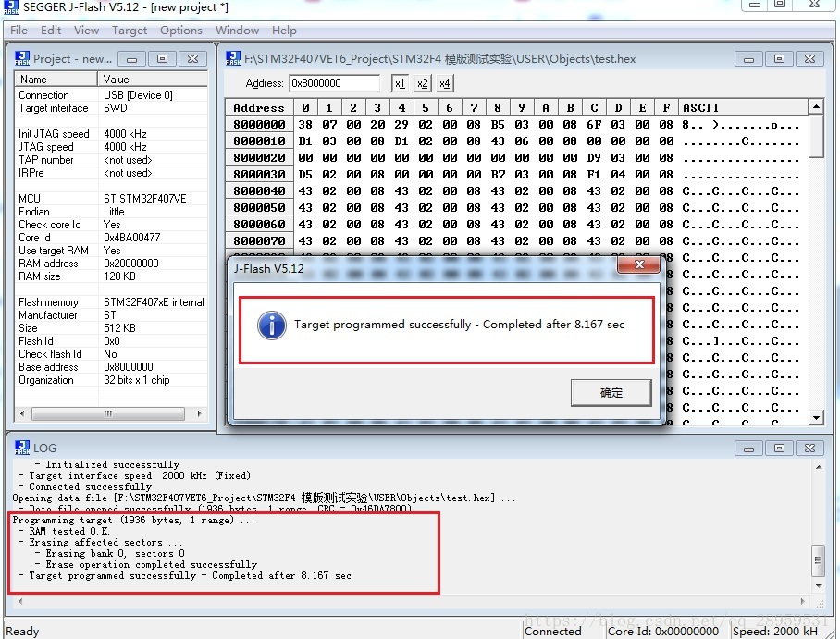
Task: Click the Core Id status bar entry
Action: pyautogui.click(x=667, y=632)
